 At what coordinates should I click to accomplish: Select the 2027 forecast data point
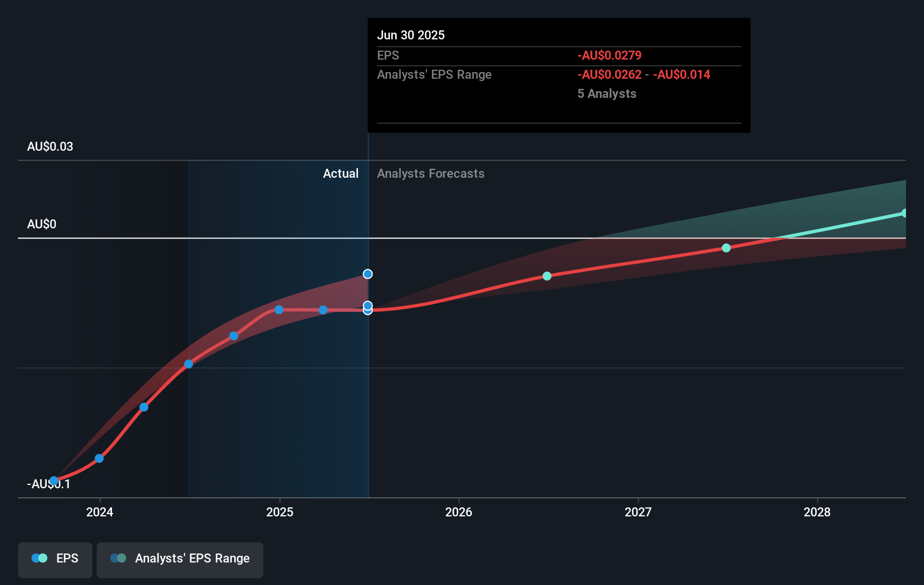[x=725, y=247]
